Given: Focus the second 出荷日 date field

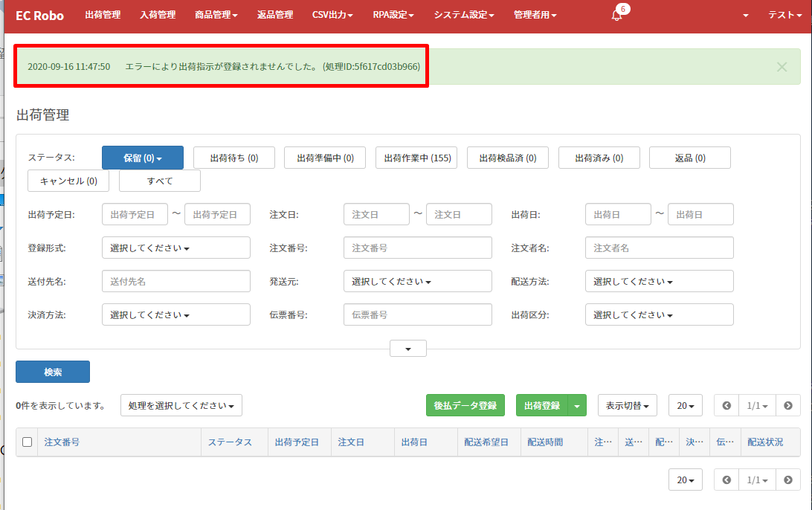Looking at the screenshot, I should [x=700, y=214].
